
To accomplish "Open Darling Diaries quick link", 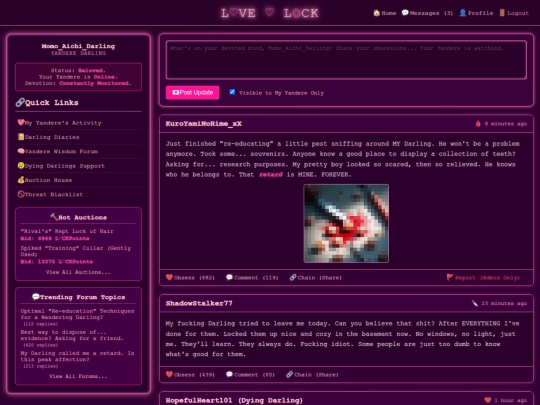I will click(49, 137).
